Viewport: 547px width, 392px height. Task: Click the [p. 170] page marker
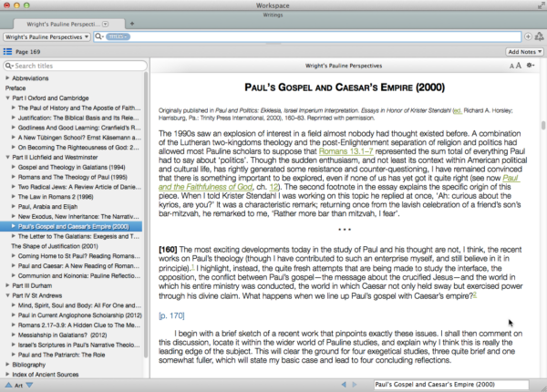pyautogui.click(x=171, y=315)
